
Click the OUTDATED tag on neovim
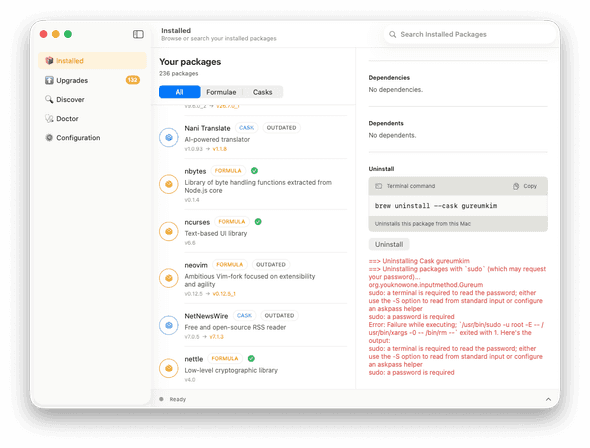tap(271, 265)
